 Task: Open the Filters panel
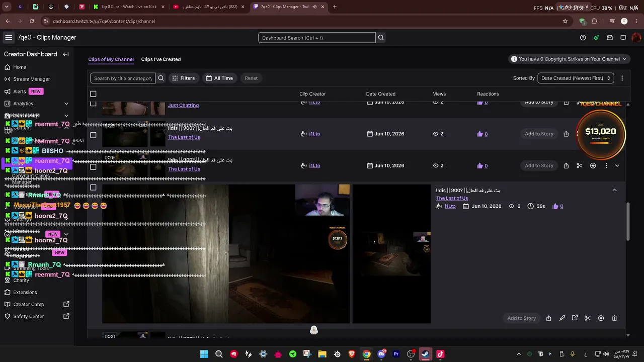(x=183, y=78)
